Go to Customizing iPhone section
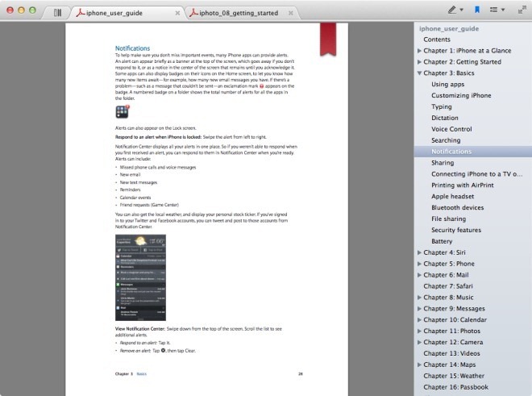Image resolution: width=532 pixels, height=396 pixels. tap(461, 95)
